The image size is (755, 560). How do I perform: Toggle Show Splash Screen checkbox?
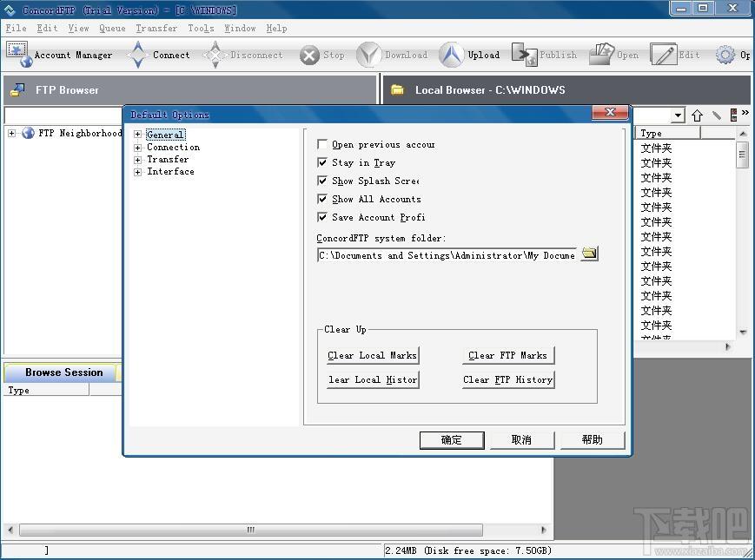pyautogui.click(x=323, y=181)
